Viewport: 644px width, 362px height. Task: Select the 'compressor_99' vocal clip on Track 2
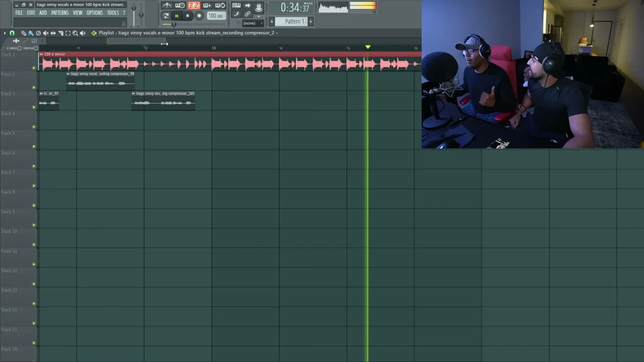[x=101, y=81]
